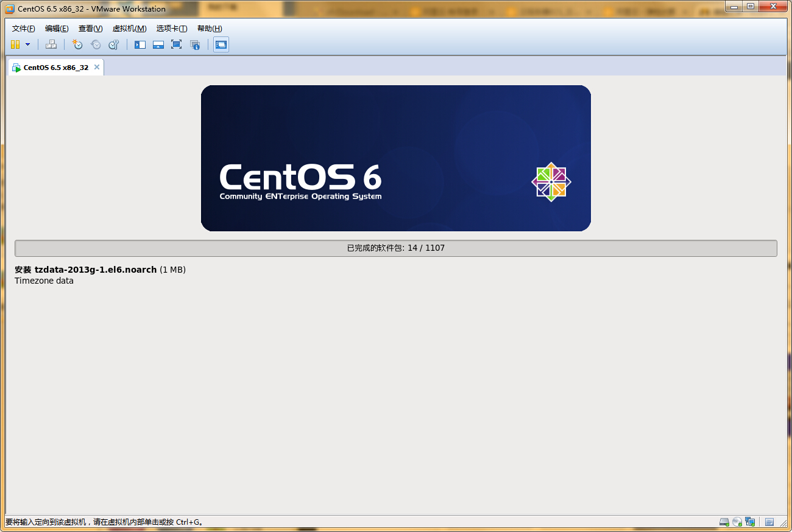Expand the 查看(V) menu

(x=90, y=29)
